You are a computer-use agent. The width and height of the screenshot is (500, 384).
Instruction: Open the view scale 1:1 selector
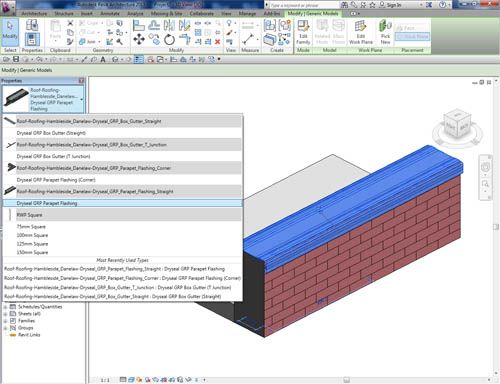click(x=105, y=380)
